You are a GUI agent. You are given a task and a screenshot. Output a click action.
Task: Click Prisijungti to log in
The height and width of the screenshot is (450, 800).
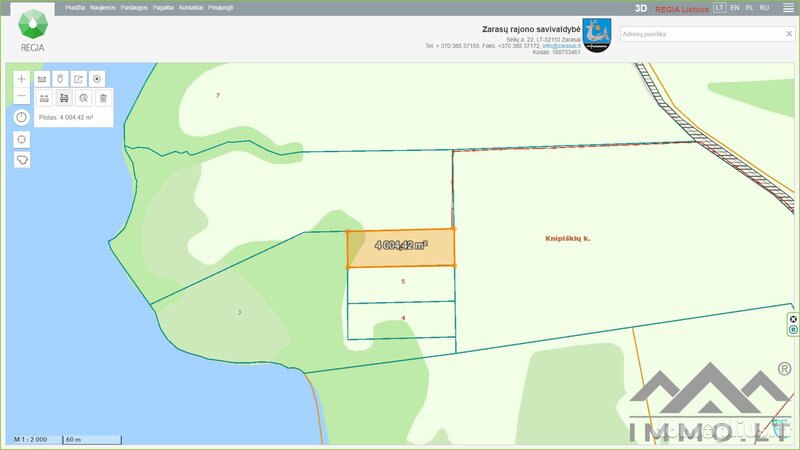(220, 8)
